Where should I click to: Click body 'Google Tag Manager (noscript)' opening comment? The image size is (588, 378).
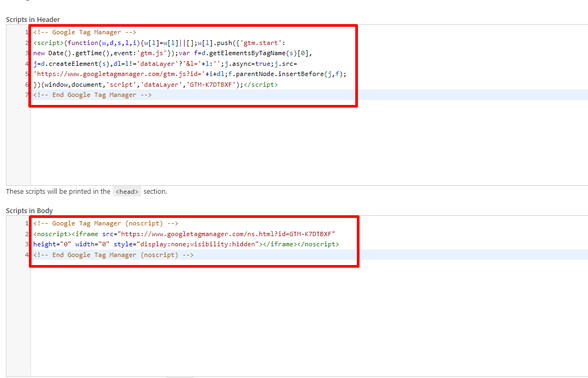click(x=105, y=223)
